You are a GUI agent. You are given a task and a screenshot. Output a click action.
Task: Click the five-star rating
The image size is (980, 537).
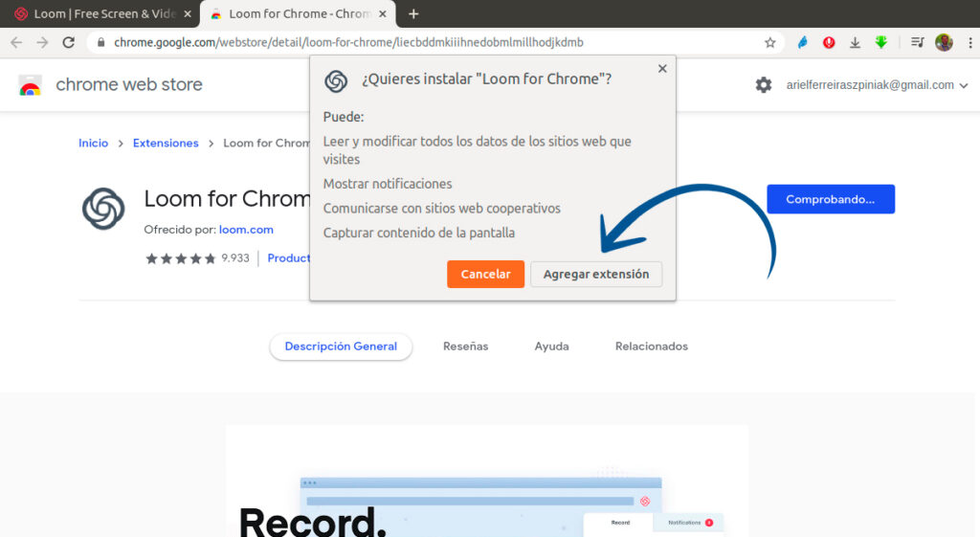pos(180,258)
